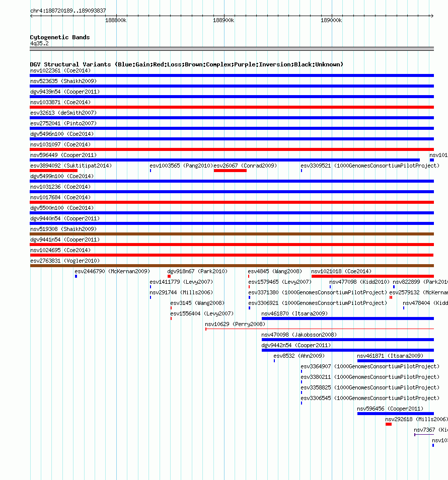Viewport: 448px width, 480px height.
Task: Open variant nsv1022361 (Coe2014)
Action: point(60,71)
